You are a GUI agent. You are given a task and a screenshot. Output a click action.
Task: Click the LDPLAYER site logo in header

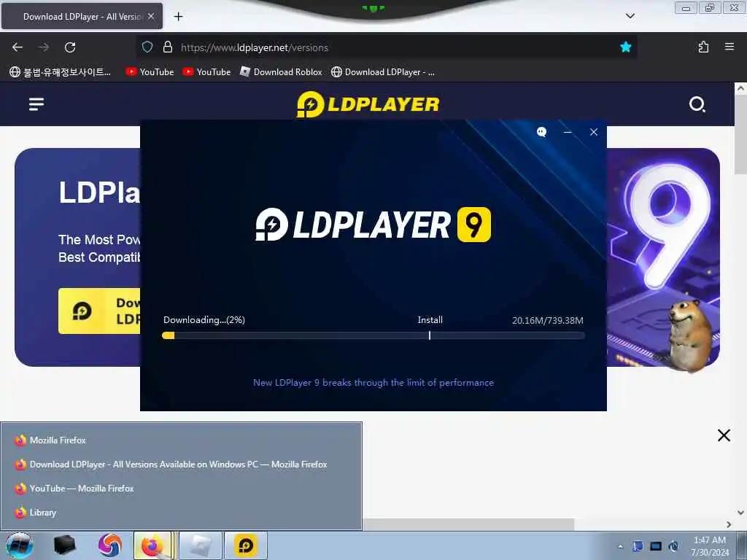click(x=368, y=104)
